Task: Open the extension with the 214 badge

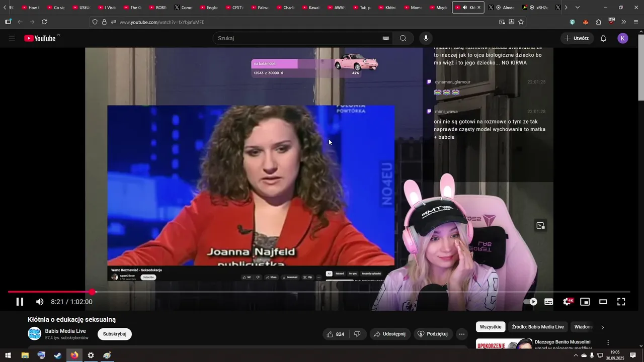Action: click(x=611, y=21)
